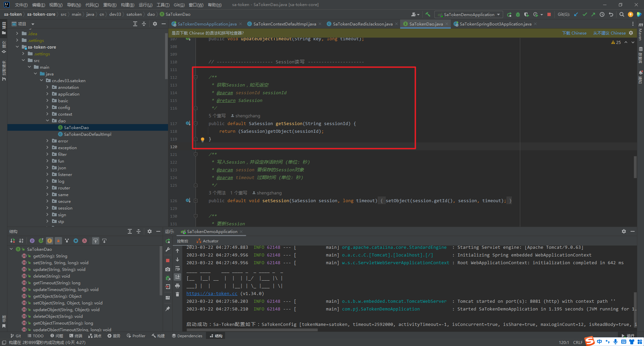Stop the running application with red square
644x346 pixels.
click(549, 14)
